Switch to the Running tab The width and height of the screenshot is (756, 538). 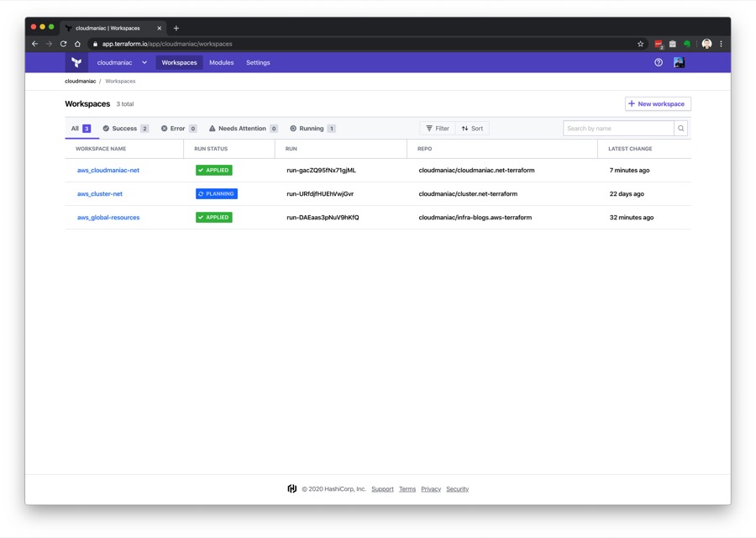point(312,129)
